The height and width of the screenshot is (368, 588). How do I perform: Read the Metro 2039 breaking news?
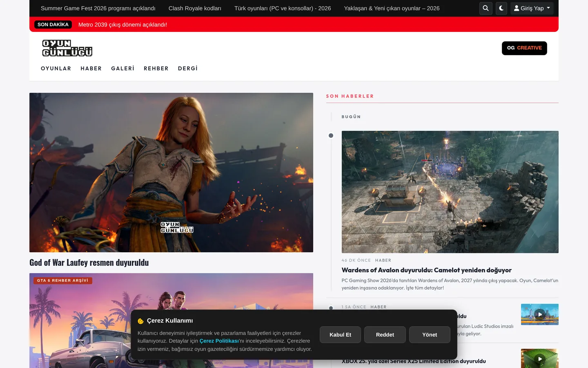pos(122,25)
